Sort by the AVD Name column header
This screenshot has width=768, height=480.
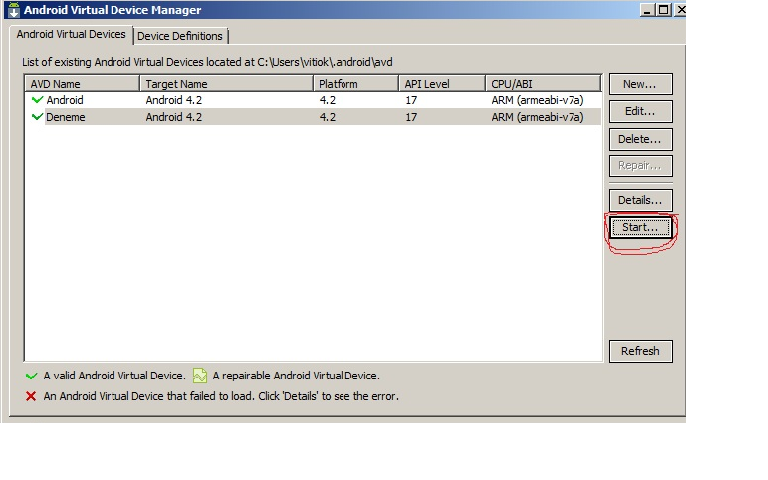pos(82,84)
